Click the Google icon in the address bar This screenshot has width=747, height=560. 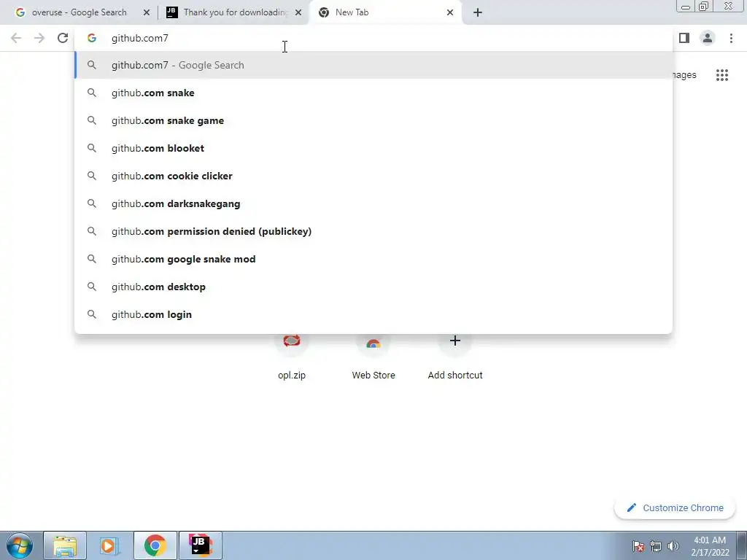(x=92, y=38)
